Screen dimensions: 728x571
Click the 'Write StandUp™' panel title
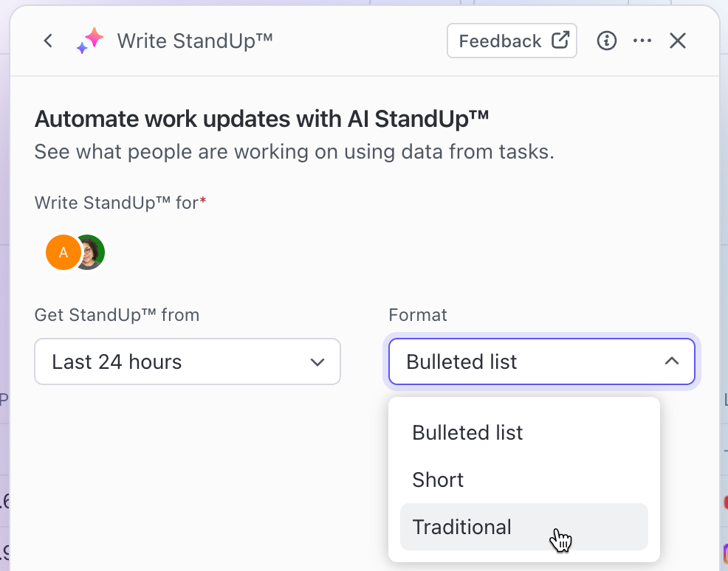[195, 41]
